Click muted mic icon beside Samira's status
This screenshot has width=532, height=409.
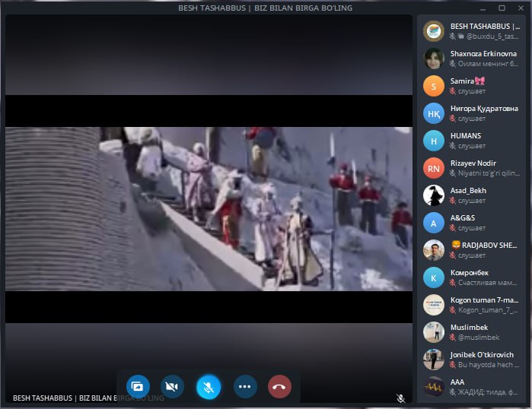coord(453,91)
